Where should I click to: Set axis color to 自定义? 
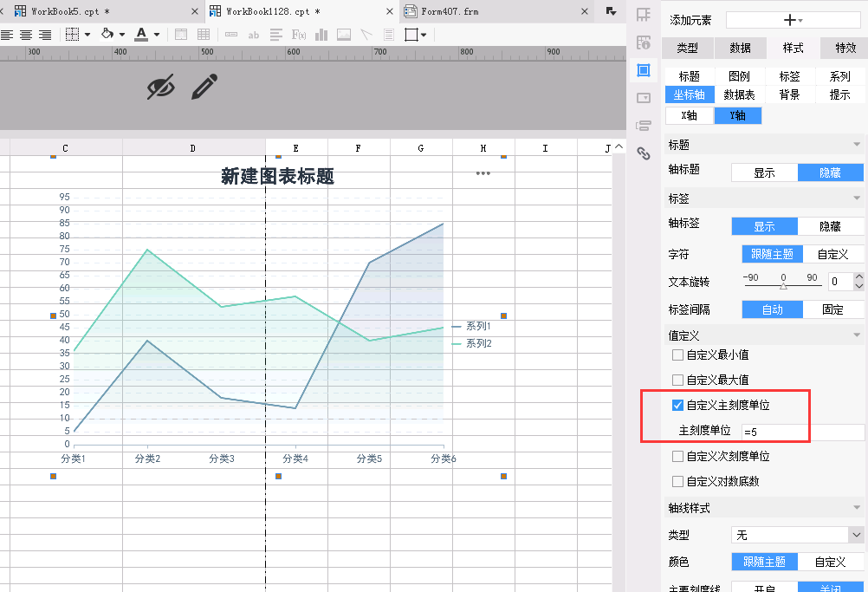(831, 562)
